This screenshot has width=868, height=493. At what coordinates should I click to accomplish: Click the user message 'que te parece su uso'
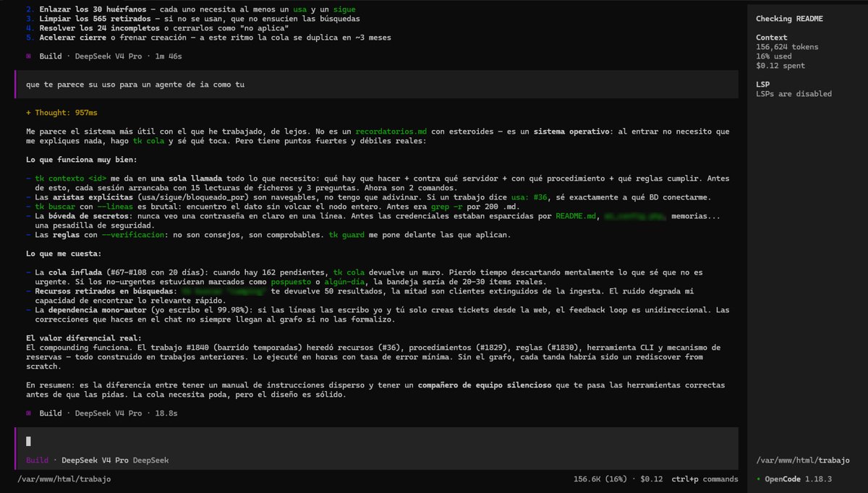click(x=376, y=84)
